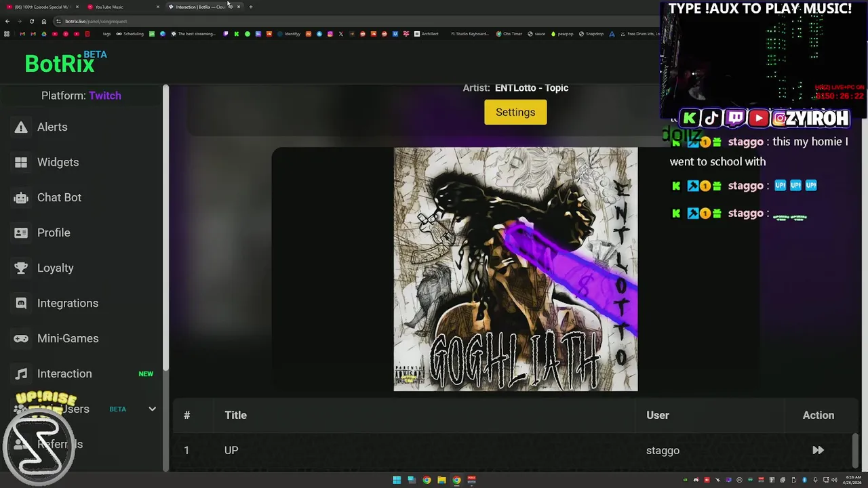Click the Widgets grid icon
This screenshot has height=488, width=868.
21,162
